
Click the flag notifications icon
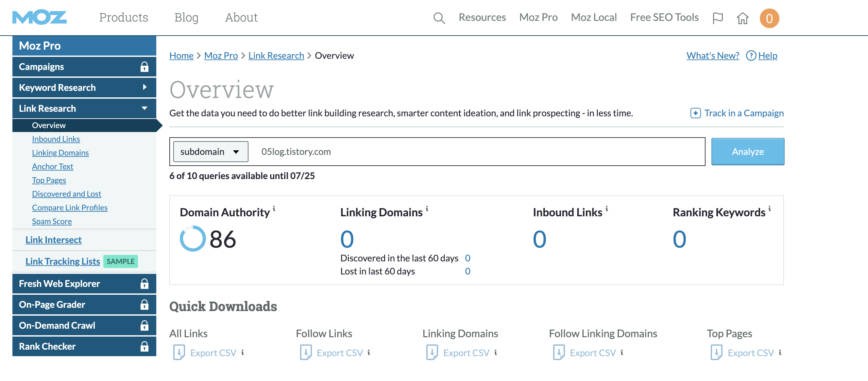718,18
